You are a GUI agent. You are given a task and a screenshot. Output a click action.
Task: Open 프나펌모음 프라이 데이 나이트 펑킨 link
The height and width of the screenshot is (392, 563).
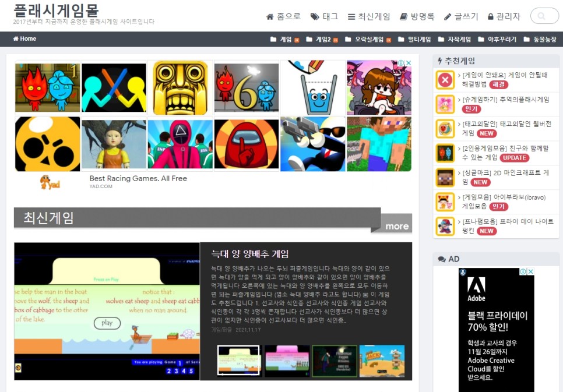508,226
